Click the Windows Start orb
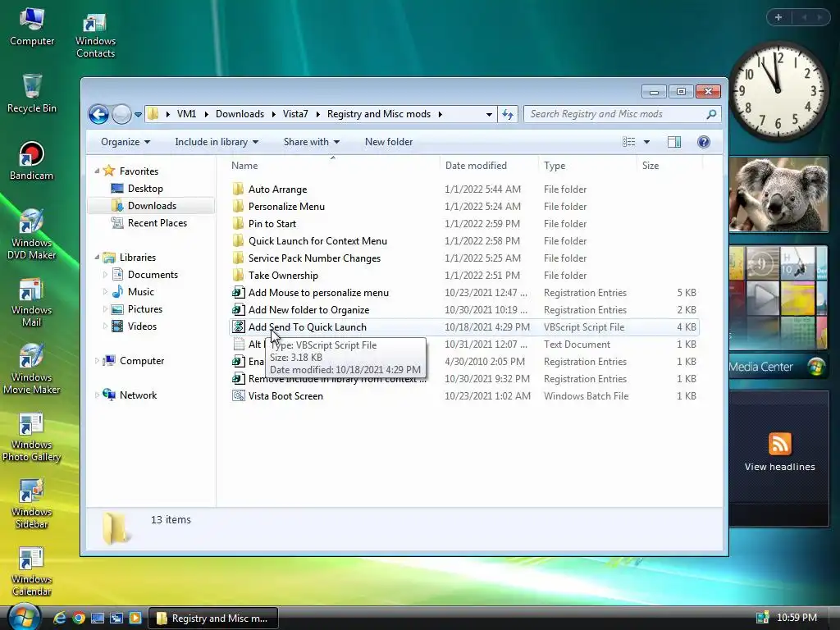The image size is (840, 630). [x=24, y=617]
